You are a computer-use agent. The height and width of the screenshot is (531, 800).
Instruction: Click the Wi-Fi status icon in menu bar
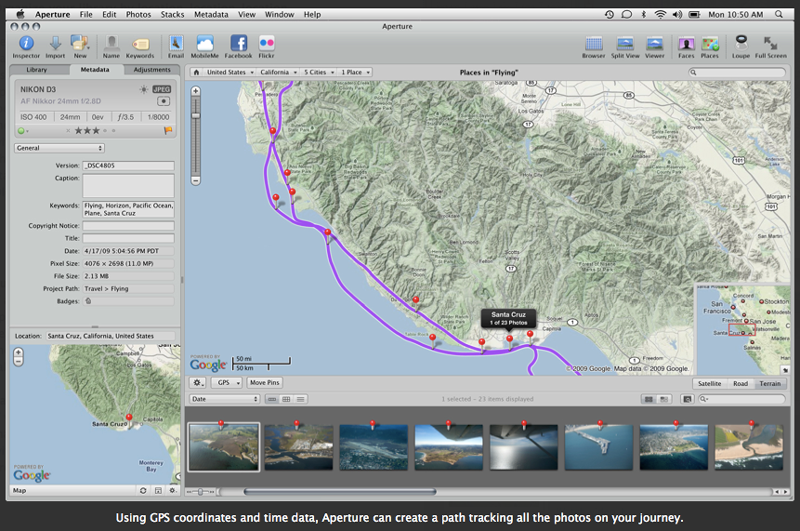point(660,14)
